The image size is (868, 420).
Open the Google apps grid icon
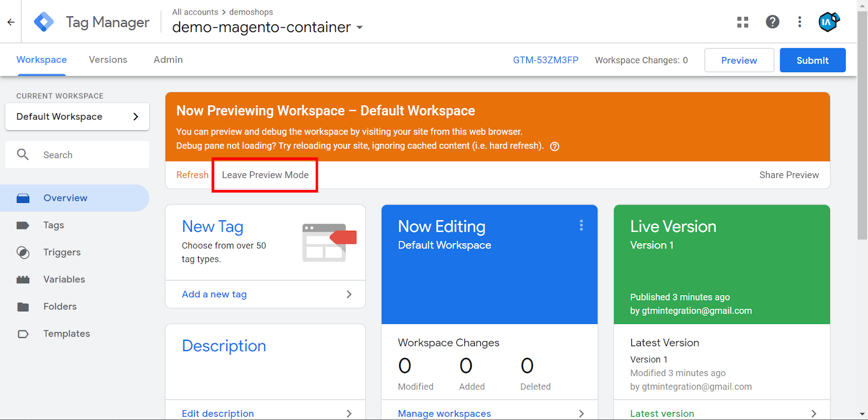[743, 22]
